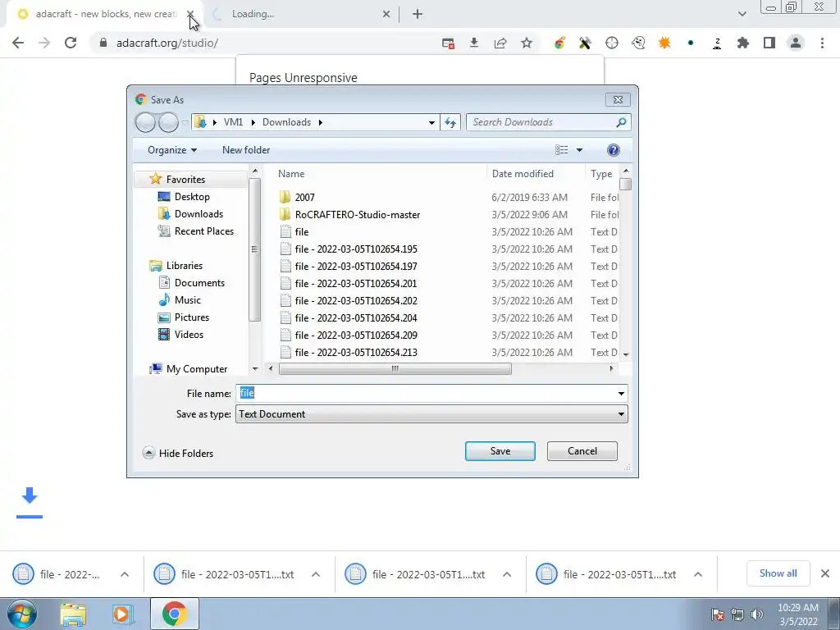This screenshot has width=840, height=630.
Task: Open Windows Start button
Action: pyautogui.click(x=21, y=614)
